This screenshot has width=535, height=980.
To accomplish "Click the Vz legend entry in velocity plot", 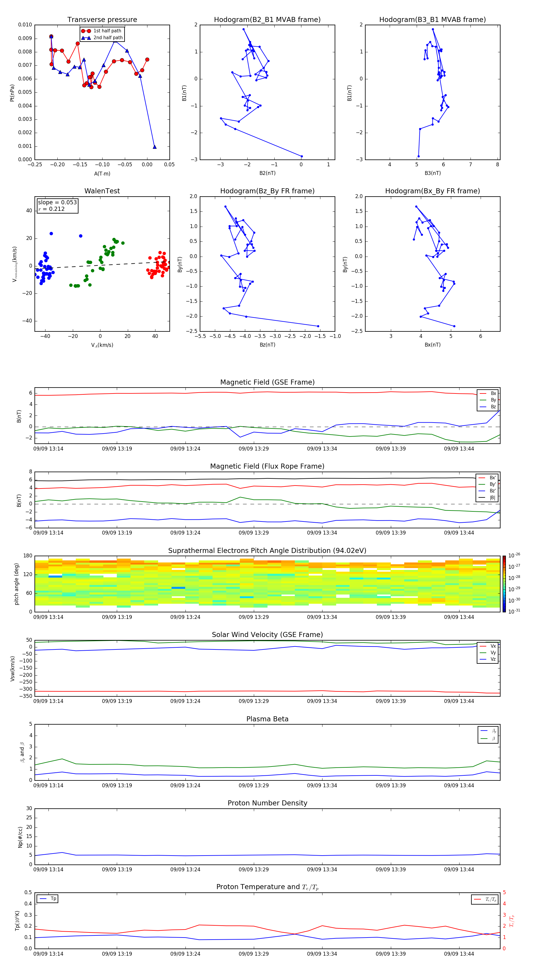I will point(488,659).
